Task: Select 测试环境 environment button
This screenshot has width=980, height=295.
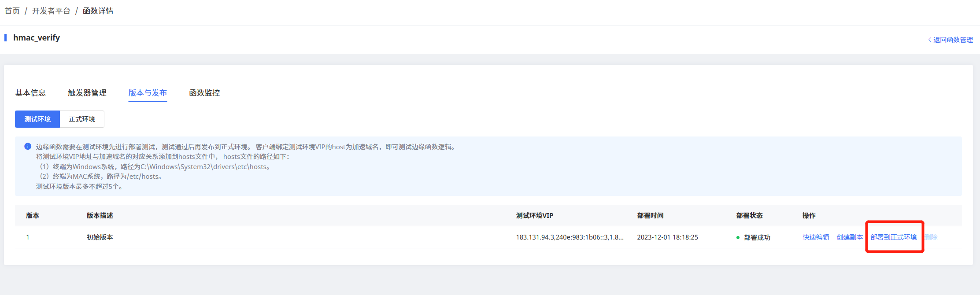Action: (x=37, y=119)
